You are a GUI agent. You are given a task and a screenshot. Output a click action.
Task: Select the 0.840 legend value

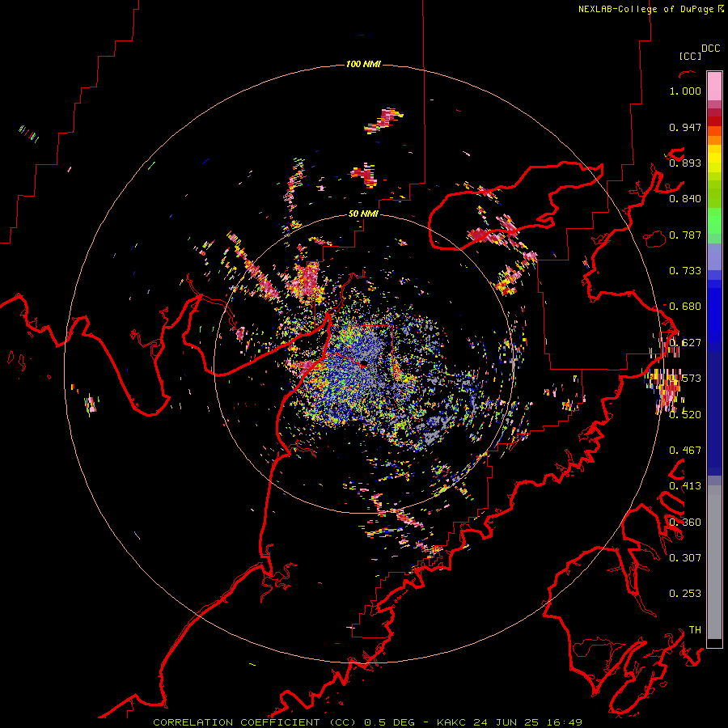(x=685, y=199)
